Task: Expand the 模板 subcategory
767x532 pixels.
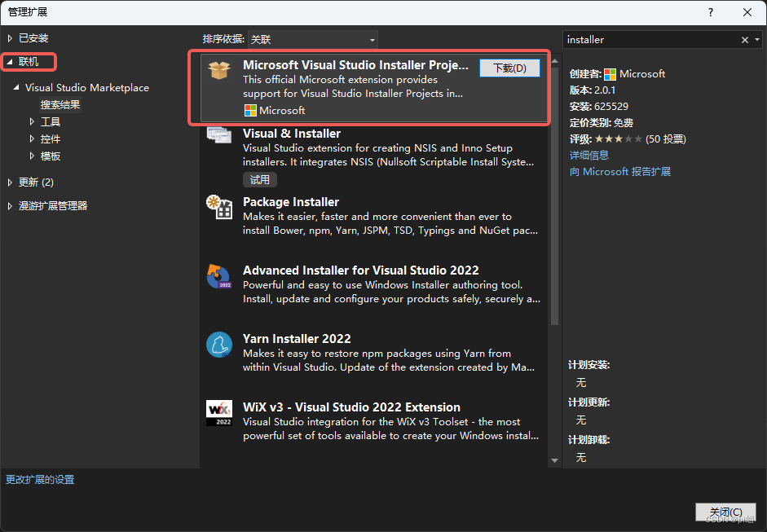Action: [32, 156]
